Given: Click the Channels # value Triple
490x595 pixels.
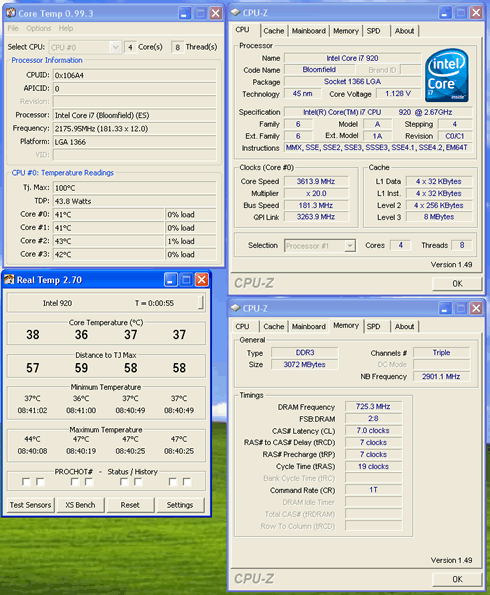Looking at the screenshot, I should pyautogui.click(x=441, y=353).
